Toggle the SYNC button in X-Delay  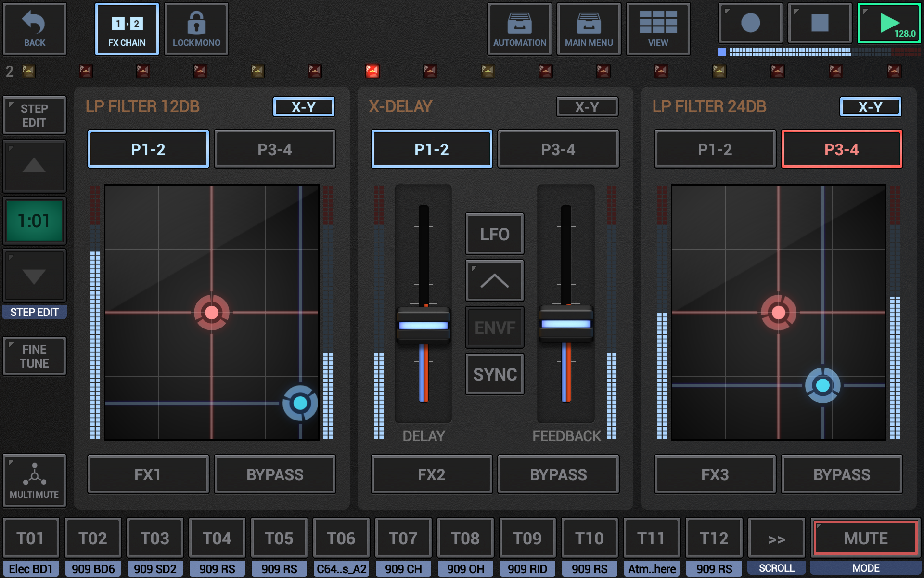point(494,374)
